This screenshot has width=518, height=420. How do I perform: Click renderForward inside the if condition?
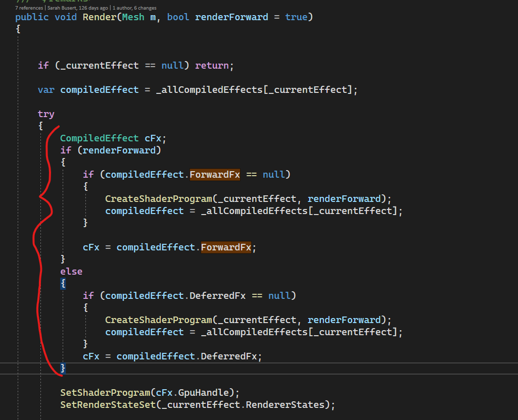119,150
